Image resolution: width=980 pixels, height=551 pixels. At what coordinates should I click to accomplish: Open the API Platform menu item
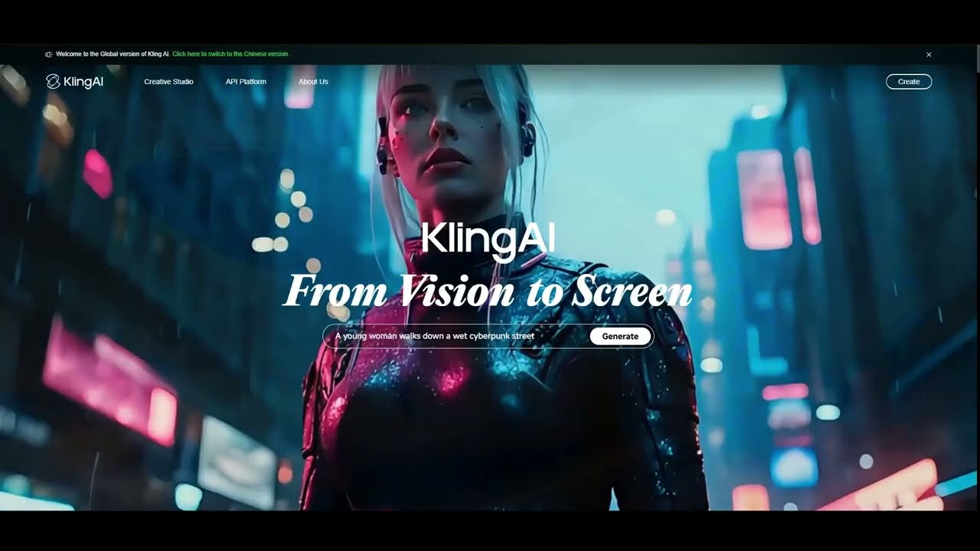[x=246, y=82]
